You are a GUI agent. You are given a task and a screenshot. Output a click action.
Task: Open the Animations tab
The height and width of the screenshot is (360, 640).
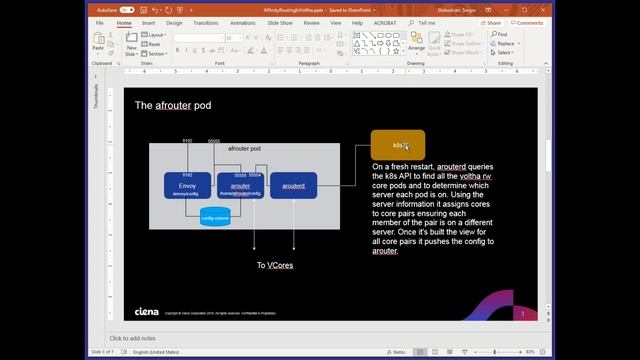243,23
